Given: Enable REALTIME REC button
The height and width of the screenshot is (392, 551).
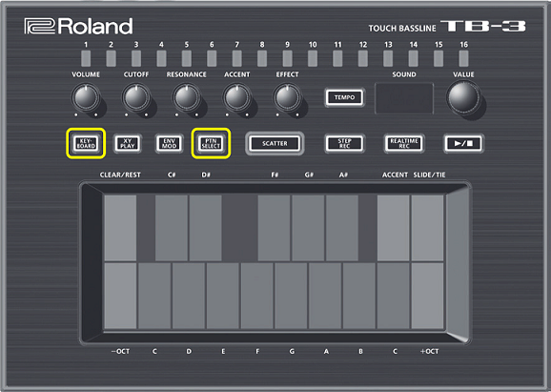Looking at the screenshot, I should coord(404,143).
